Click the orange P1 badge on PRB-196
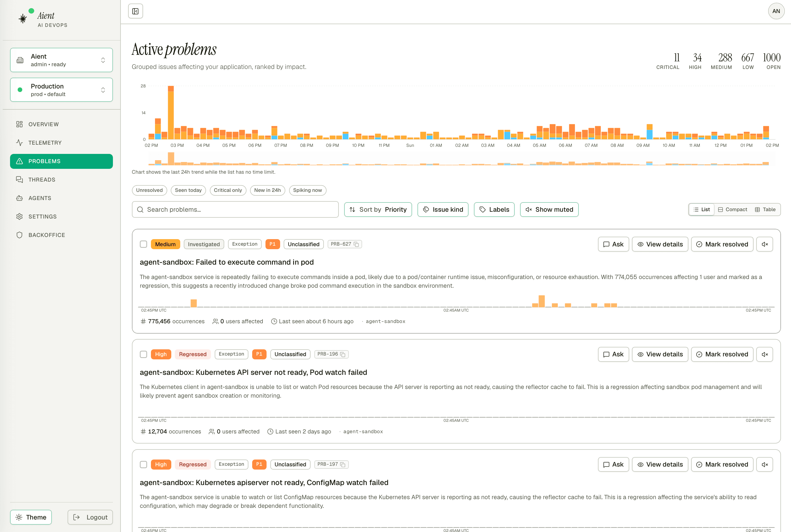 259,354
